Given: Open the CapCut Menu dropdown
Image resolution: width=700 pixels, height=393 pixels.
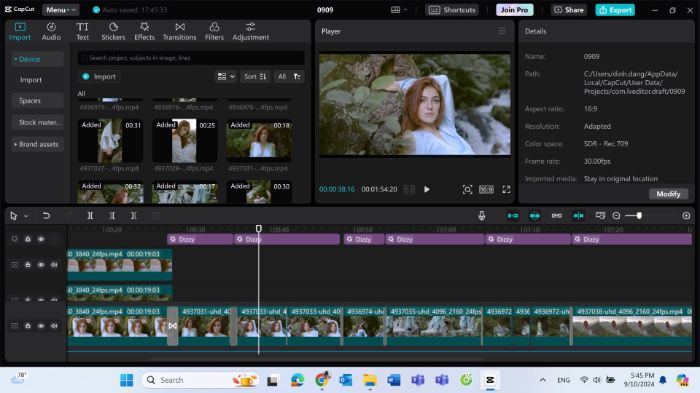Looking at the screenshot, I should (x=61, y=9).
